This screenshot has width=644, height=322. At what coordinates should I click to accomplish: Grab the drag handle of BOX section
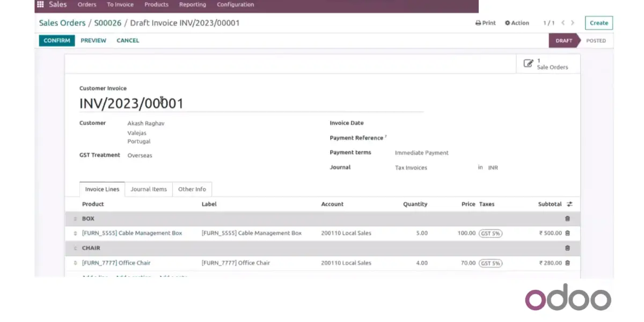click(75, 219)
